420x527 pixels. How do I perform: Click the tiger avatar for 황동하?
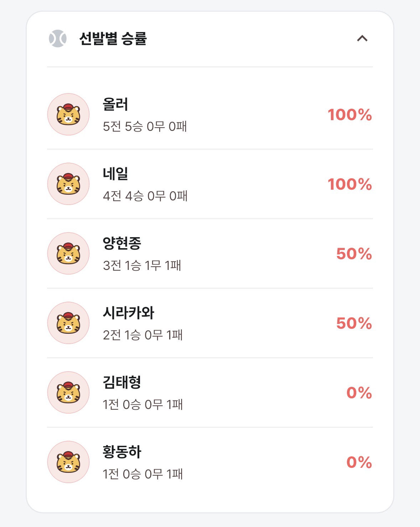click(68, 462)
